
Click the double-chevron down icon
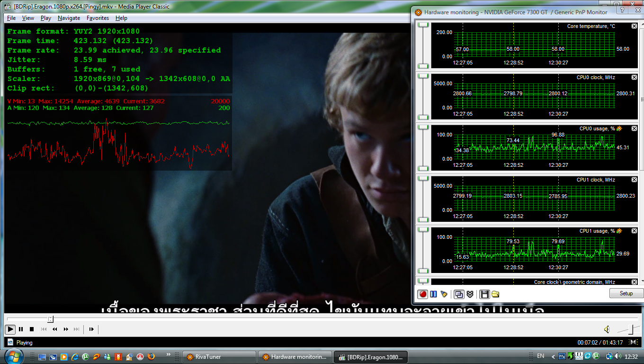click(x=470, y=294)
